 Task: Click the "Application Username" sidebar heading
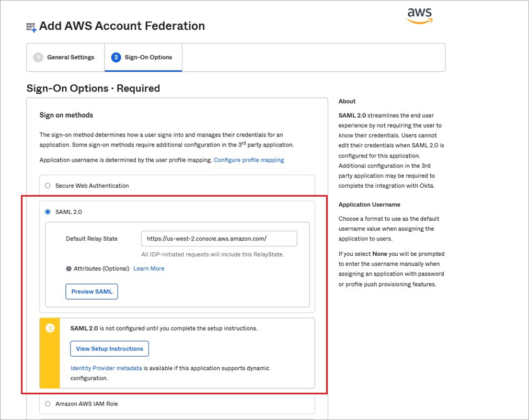point(369,205)
